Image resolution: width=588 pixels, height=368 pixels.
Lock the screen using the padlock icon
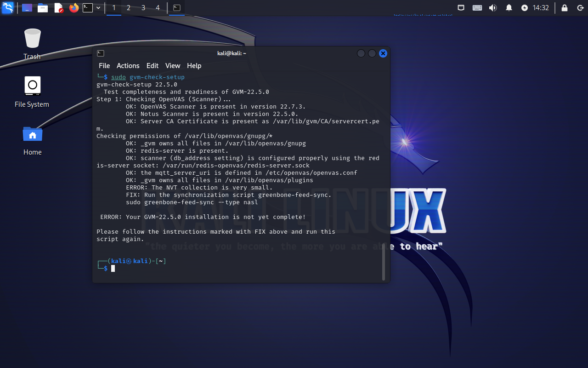(x=564, y=7)
